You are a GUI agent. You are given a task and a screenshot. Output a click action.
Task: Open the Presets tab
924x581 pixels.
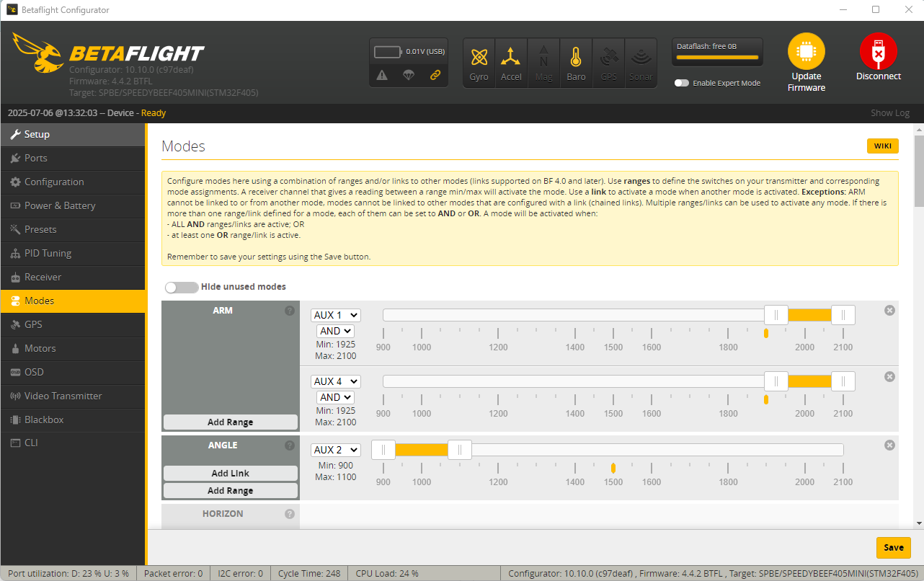point(73,229)
